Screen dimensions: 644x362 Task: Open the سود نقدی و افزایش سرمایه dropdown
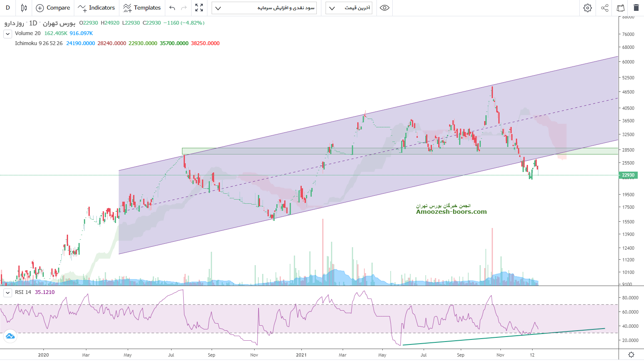coord(264,8)
